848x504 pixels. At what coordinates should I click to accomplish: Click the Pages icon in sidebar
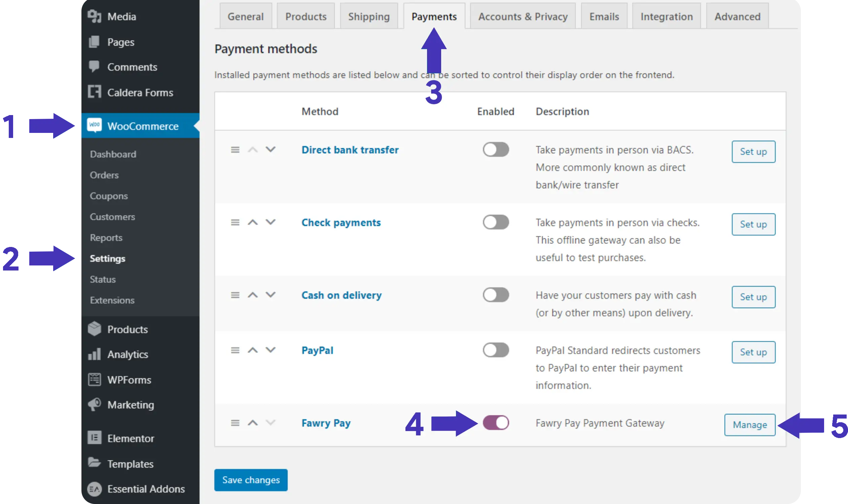pyautogui.click(x=94, y=42)
